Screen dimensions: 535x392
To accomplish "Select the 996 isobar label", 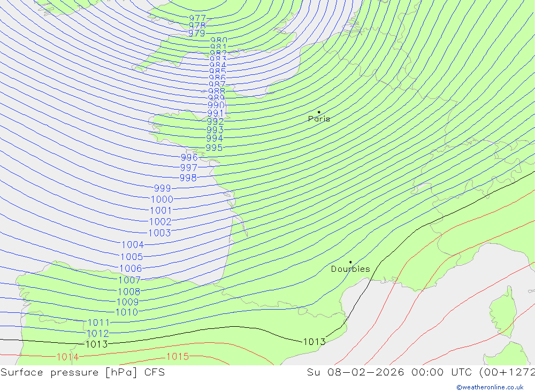I will tap(189, 158).
